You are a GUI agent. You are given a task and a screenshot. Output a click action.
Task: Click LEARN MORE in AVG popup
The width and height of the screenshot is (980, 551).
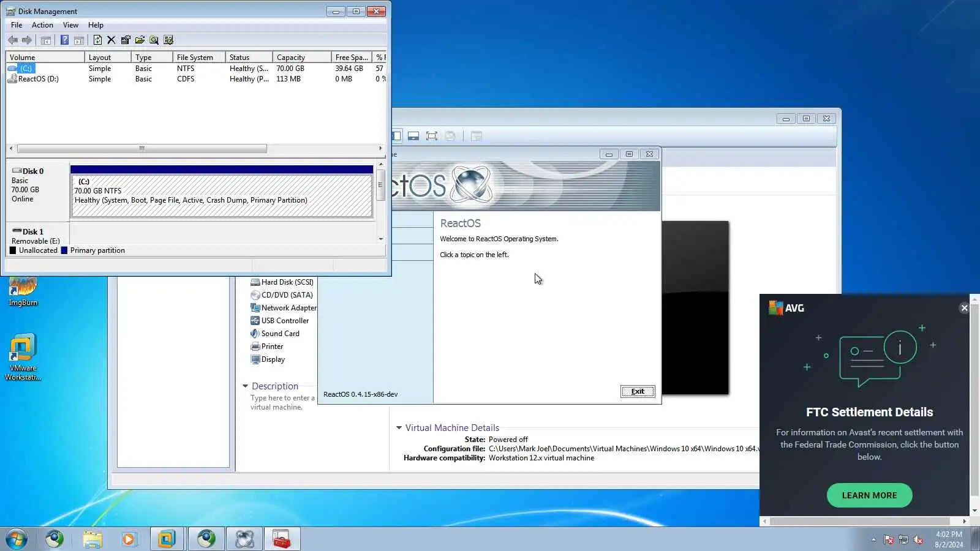coord(869,495)
